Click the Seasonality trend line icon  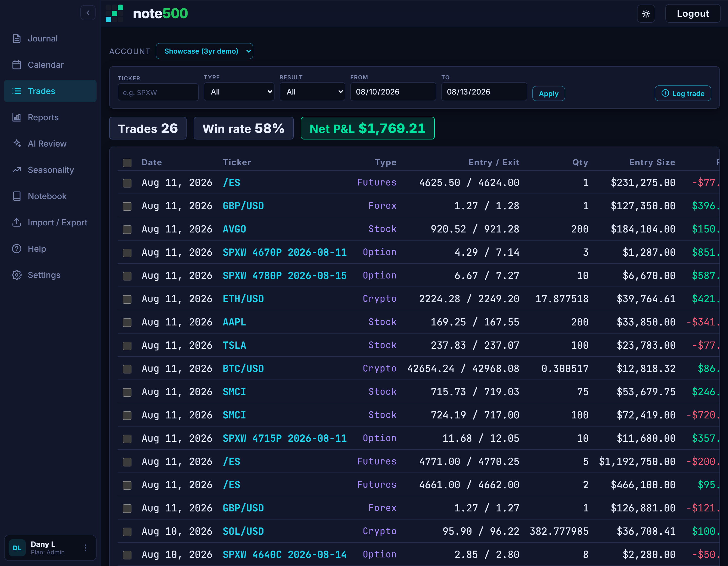point(17,170)
